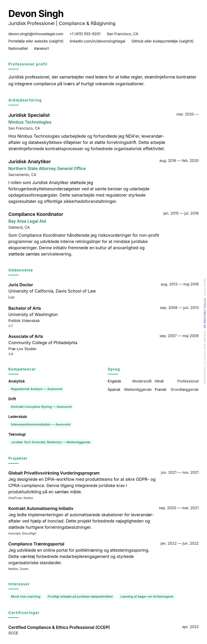Click the Bay Area Legal Aid employer
Viewport: 207px width, 644px height.
pyautogui.click(x=27, y=221)
